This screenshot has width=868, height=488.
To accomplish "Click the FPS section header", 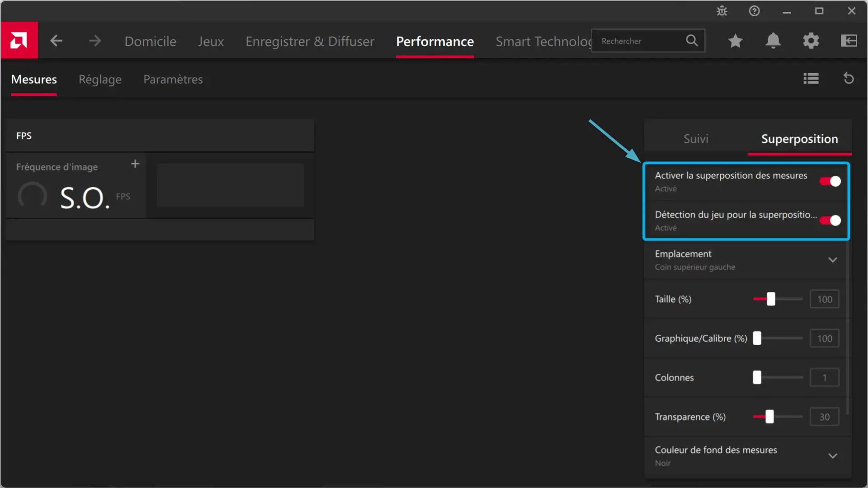I will point(160,136).
